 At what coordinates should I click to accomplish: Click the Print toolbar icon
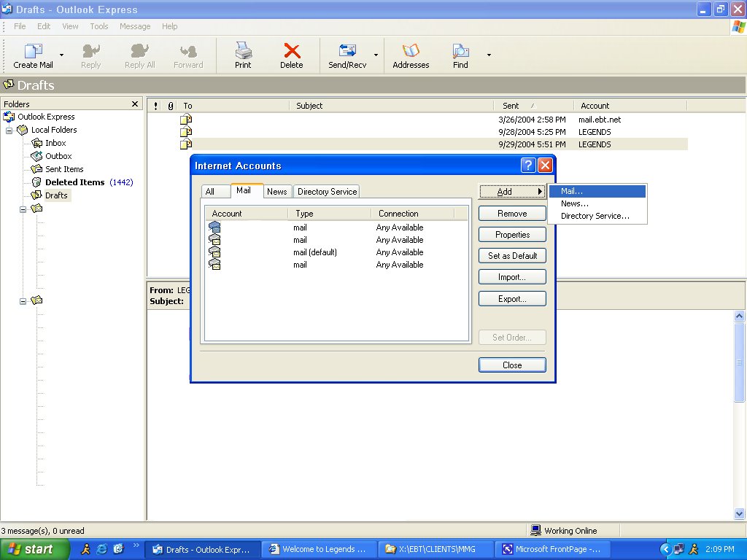pos(243,52)
